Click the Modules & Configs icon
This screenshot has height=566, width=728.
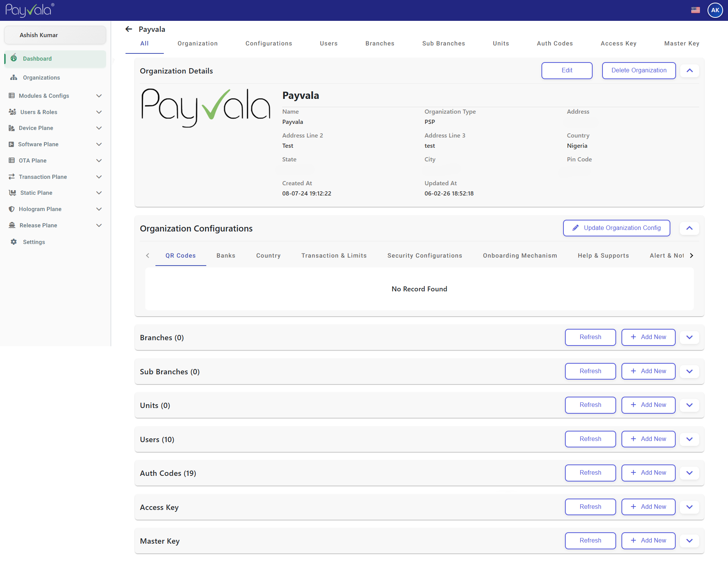12,95
